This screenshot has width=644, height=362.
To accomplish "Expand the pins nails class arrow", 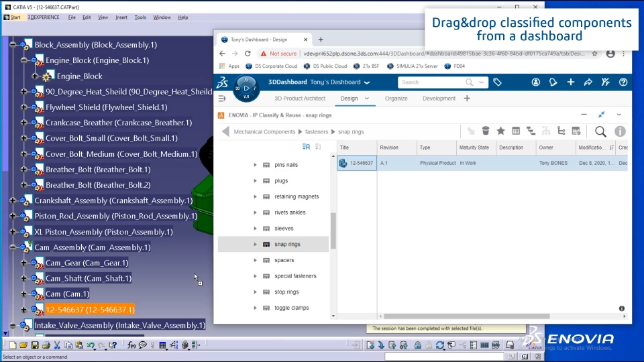I will coord(255,165).
